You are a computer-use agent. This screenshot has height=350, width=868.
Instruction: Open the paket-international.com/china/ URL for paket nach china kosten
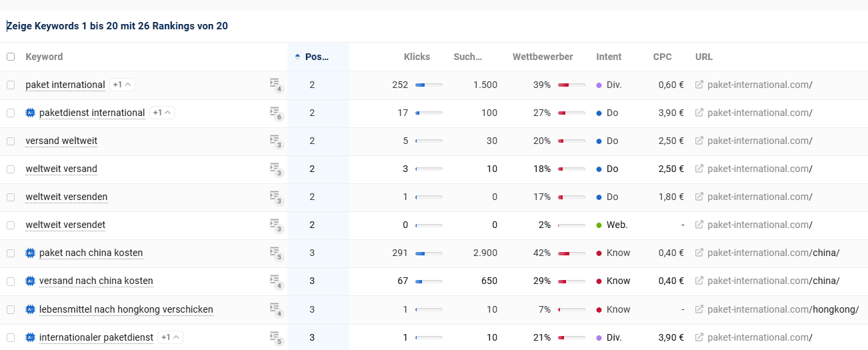click(x=773, y=253)
